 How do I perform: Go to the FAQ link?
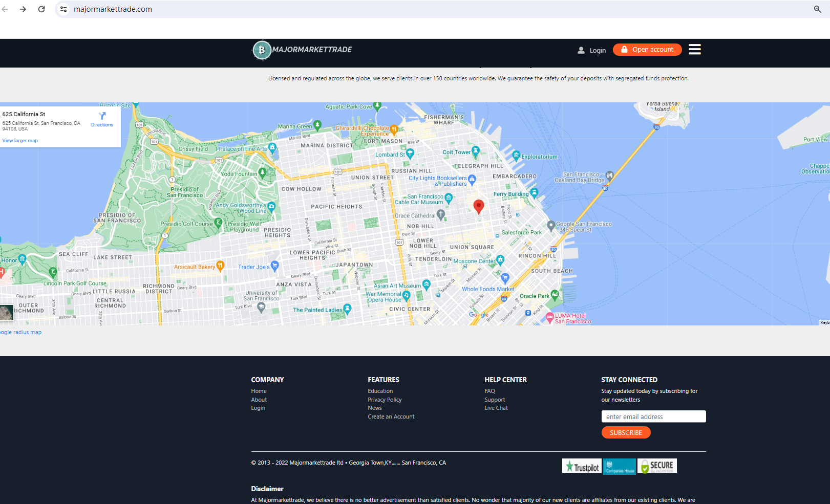[x=490, y=391]
